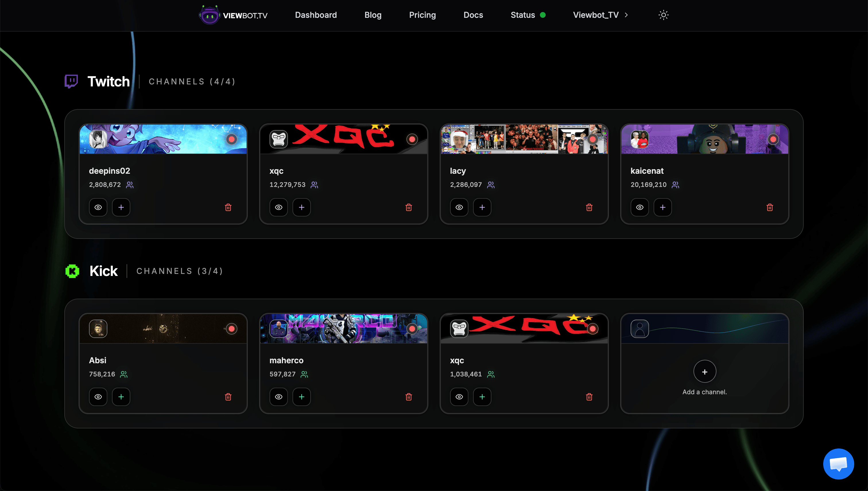Open the chat support bubble

pyautogui.click(x=839, y=464)
